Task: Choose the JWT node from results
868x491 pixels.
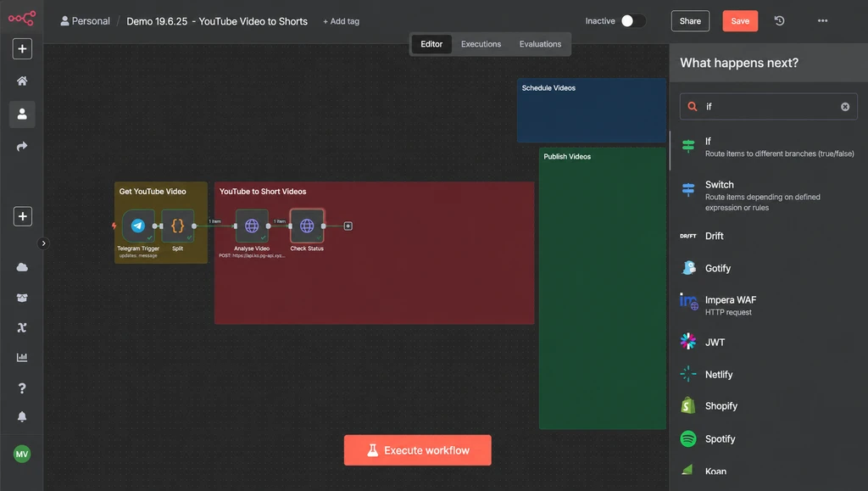Action: [768, 342]
